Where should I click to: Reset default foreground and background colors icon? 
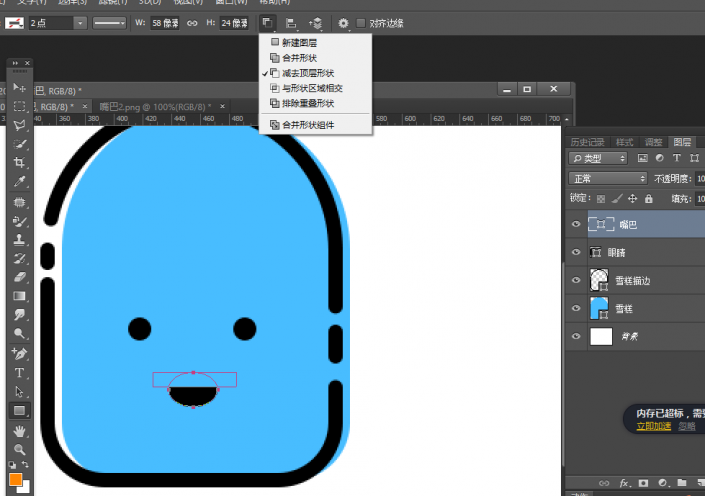[x=13, y=465]
